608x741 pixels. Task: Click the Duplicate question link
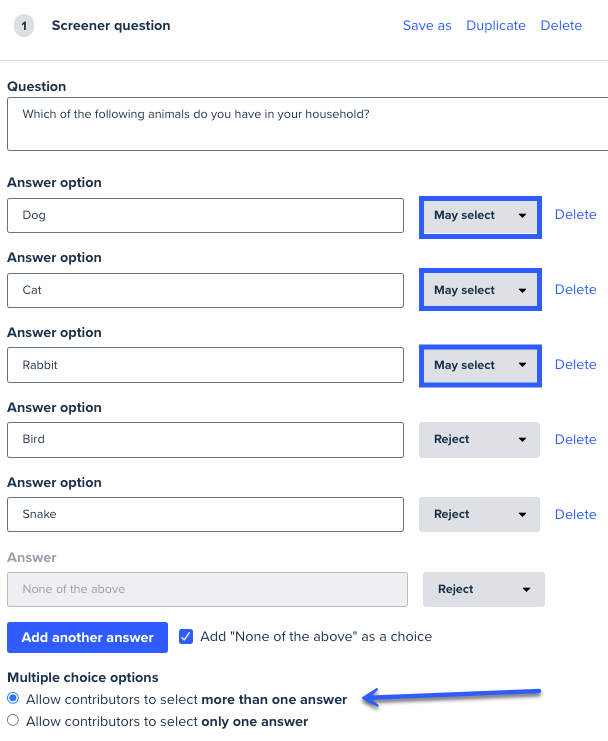[x=495, y=26]
